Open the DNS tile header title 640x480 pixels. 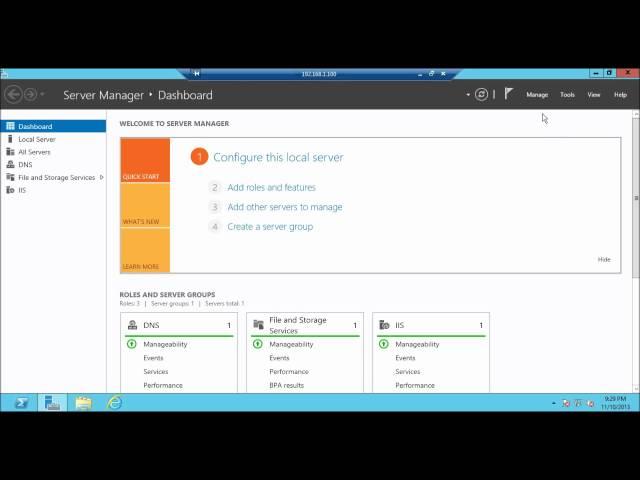[151, 325]
